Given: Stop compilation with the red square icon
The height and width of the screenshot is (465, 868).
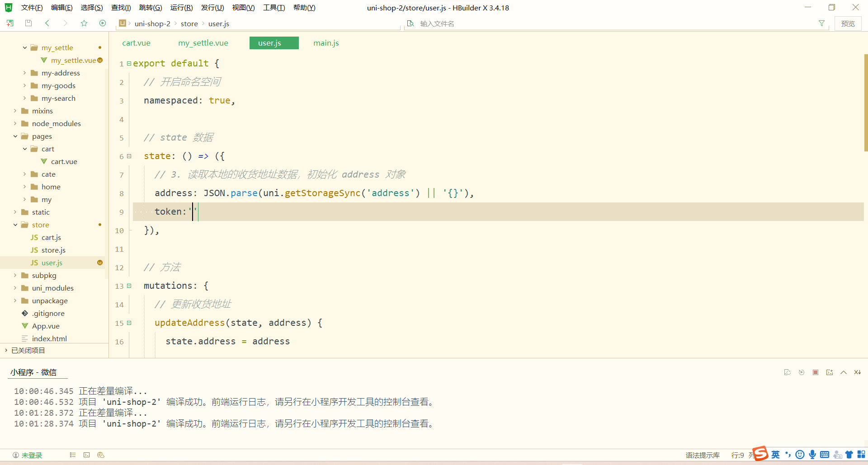Looking at the screenshot, I should 816,372.
